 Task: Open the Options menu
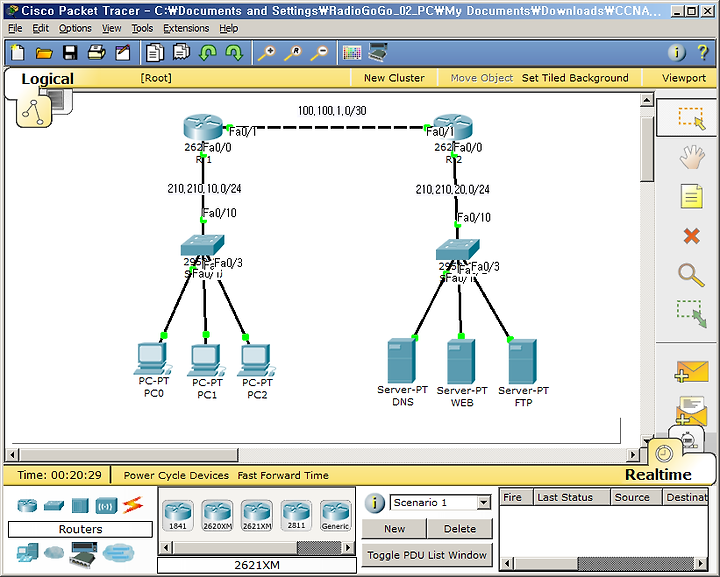point(75,28)
